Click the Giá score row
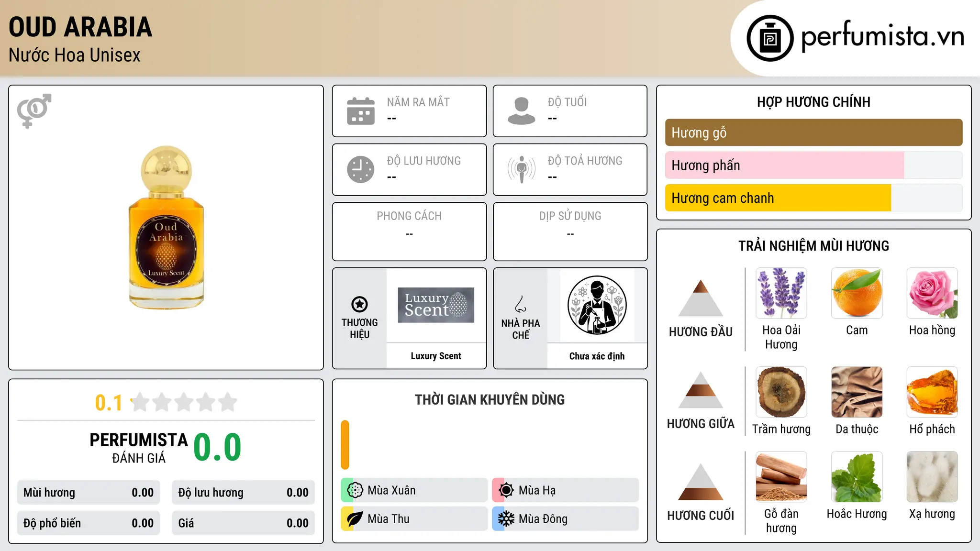 (244, 523)
